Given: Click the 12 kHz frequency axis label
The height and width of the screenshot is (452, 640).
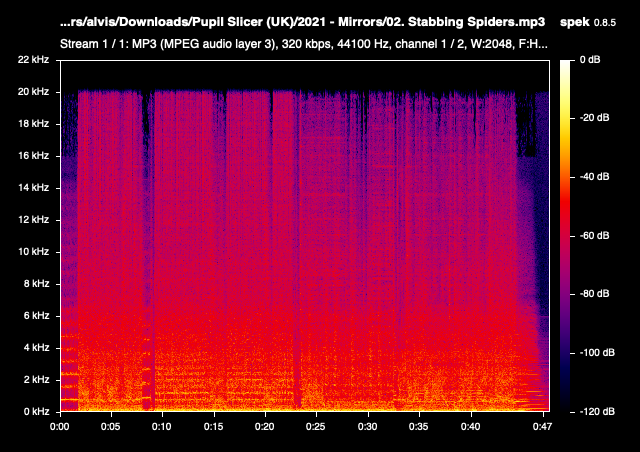Looking at the screenshot, I should point(33,220).
